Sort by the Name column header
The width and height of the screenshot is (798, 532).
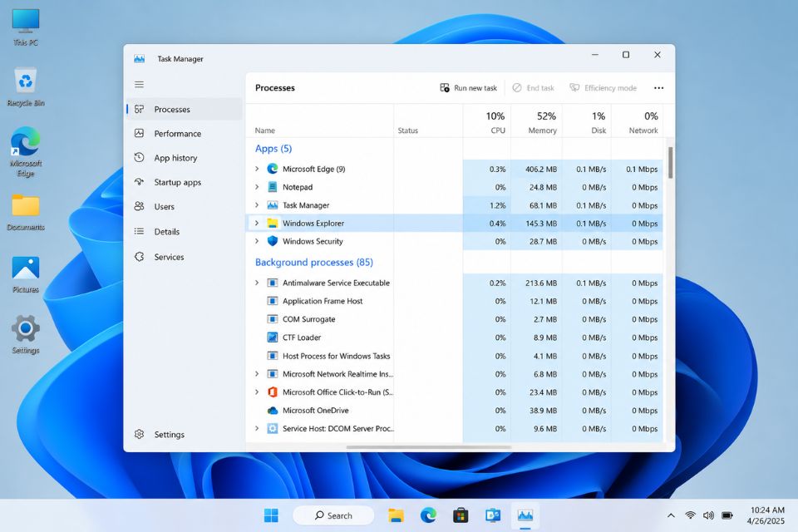319,121
